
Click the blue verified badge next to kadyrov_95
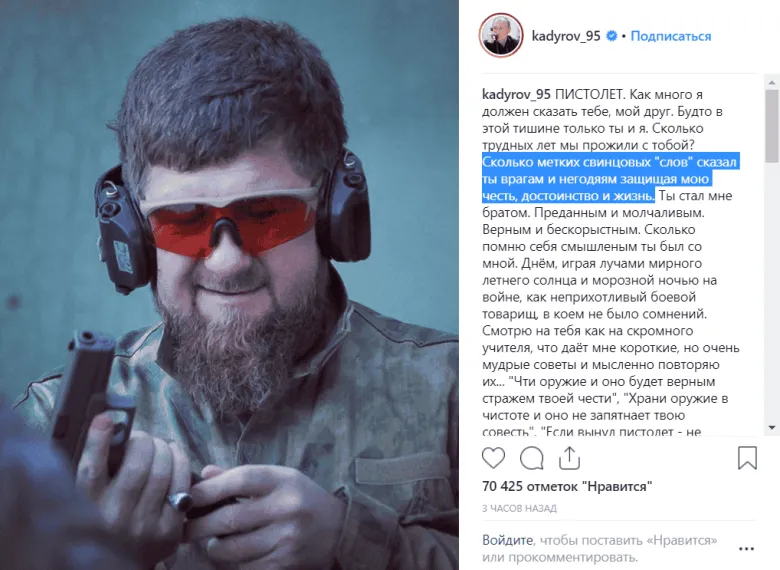pyautogui.click(x=612, y=36)
